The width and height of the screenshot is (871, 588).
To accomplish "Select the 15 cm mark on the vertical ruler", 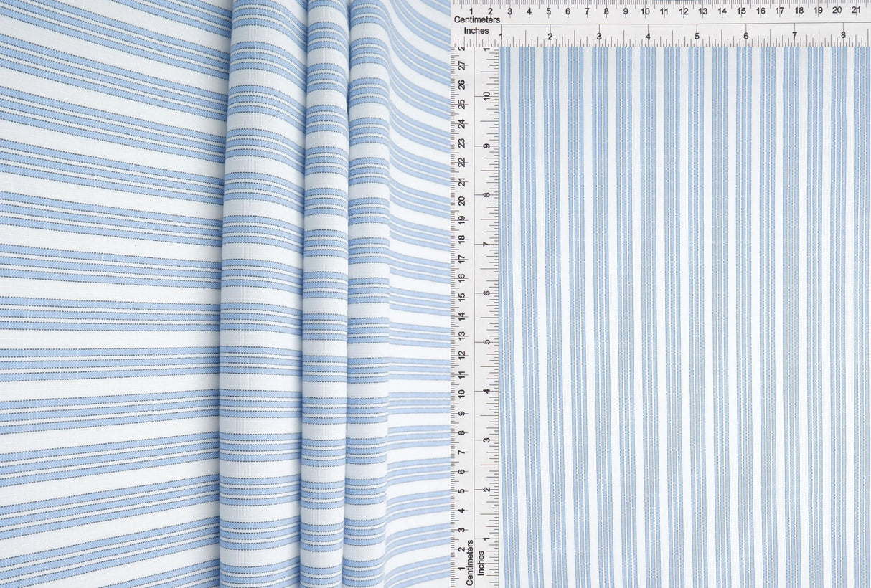I will [462, 296].
